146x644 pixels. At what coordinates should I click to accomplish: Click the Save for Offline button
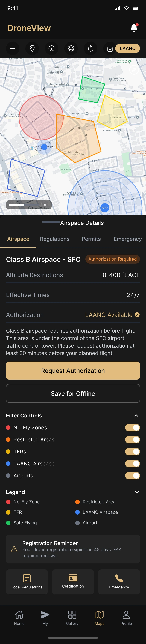click(73, 393)
